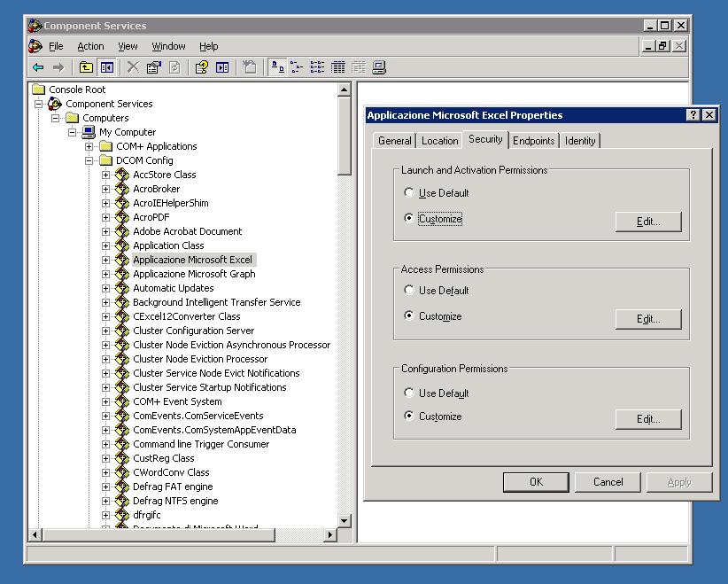Switch to List view icon
This screenshot has height=584, width=728.
(x=318, y=68)
